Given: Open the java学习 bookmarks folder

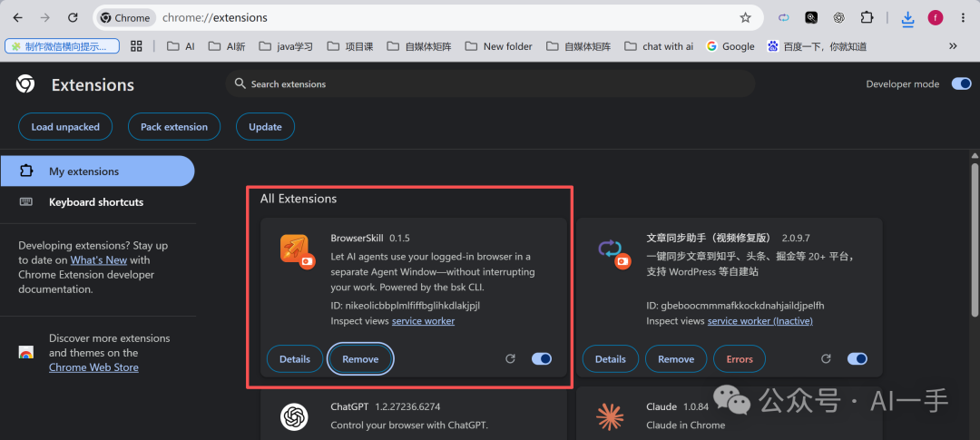Looking at the screenshot, I should tap(286, 45).
